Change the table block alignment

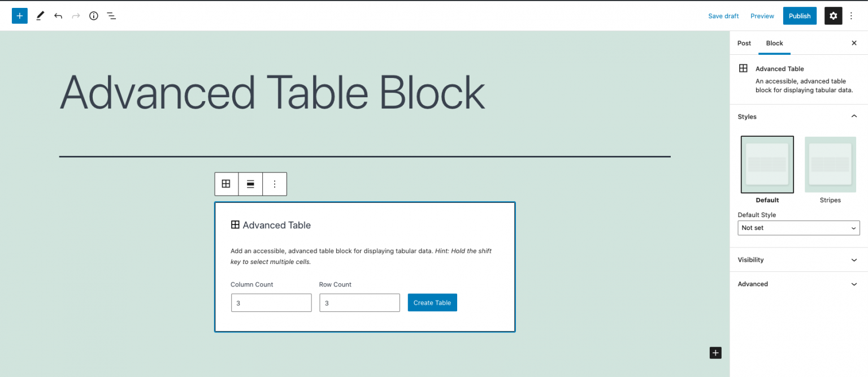[x=250, y=184]
